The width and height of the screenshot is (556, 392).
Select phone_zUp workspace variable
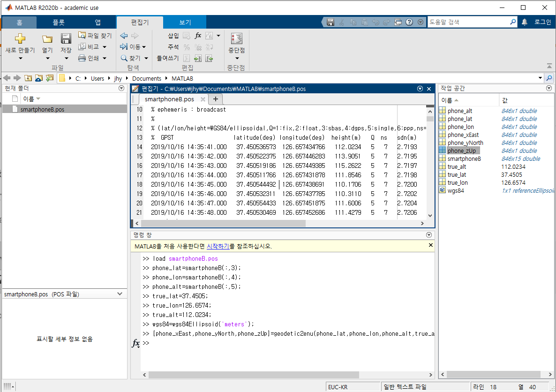coord(462,151)
